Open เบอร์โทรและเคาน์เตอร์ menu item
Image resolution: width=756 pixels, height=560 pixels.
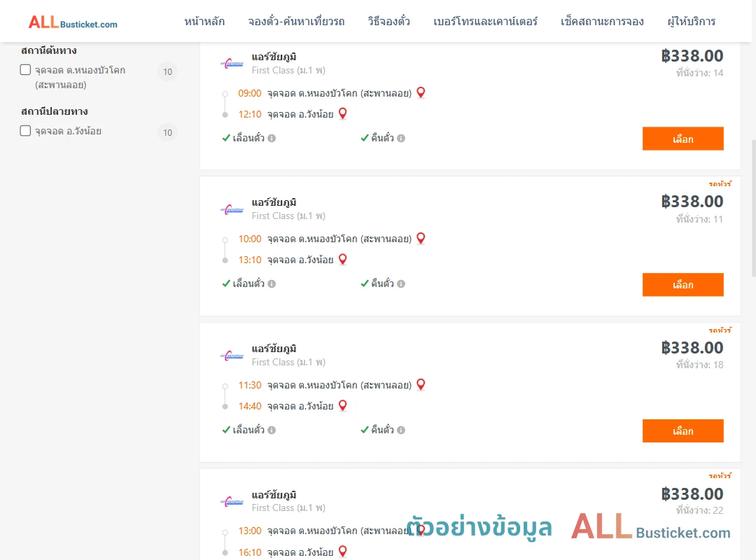pyautogui.click(x=485, y=22)
